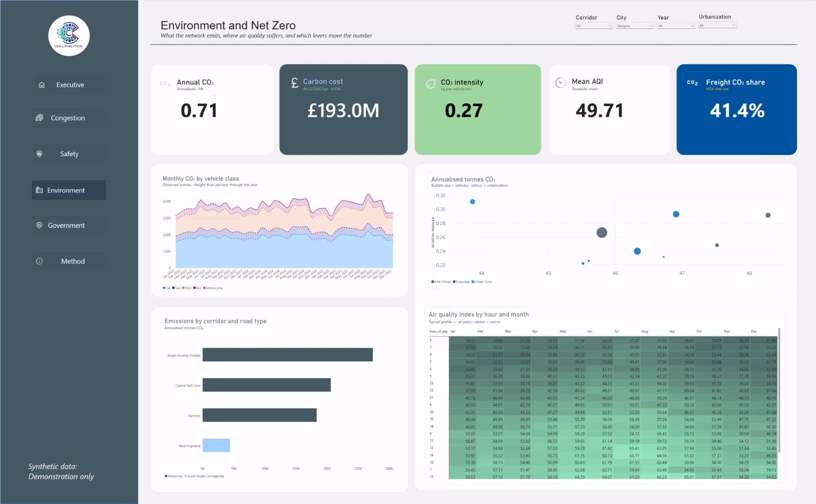Select the Ayrshire bar

click(x=259, y=415)
